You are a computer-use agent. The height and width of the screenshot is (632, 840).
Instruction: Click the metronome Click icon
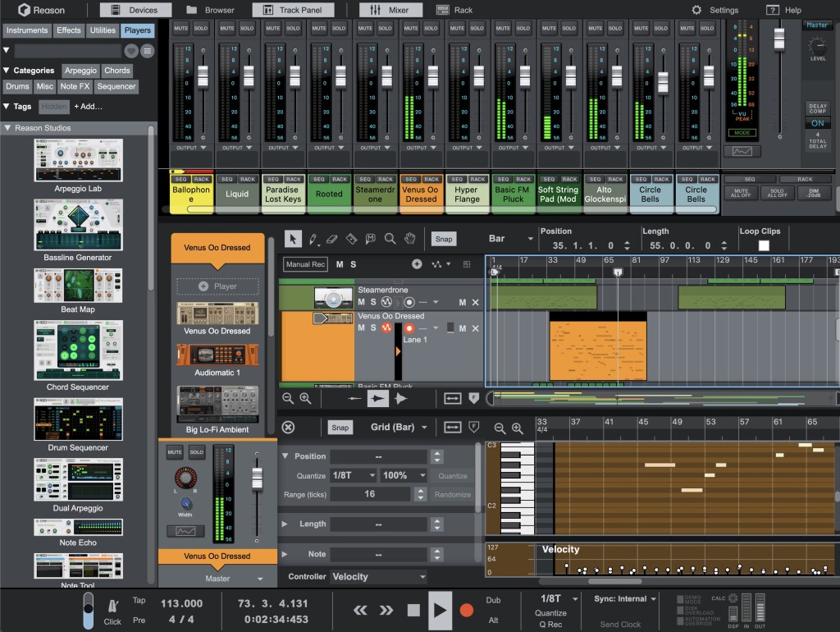[112, 607]
